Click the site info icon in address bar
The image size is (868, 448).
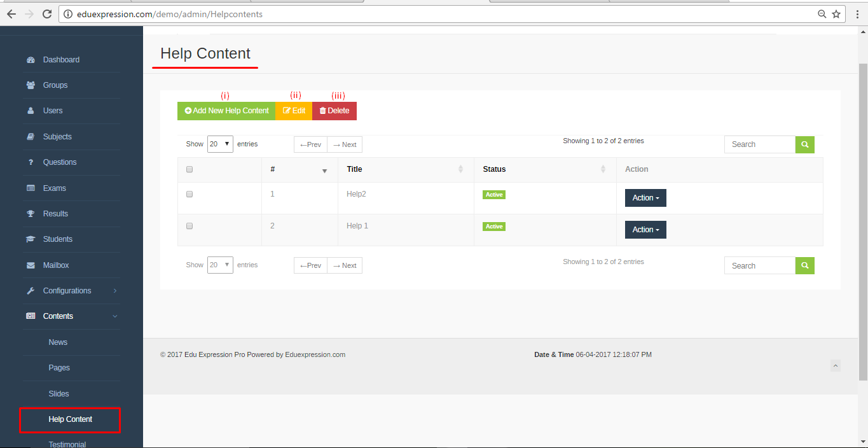pos(69,14)
